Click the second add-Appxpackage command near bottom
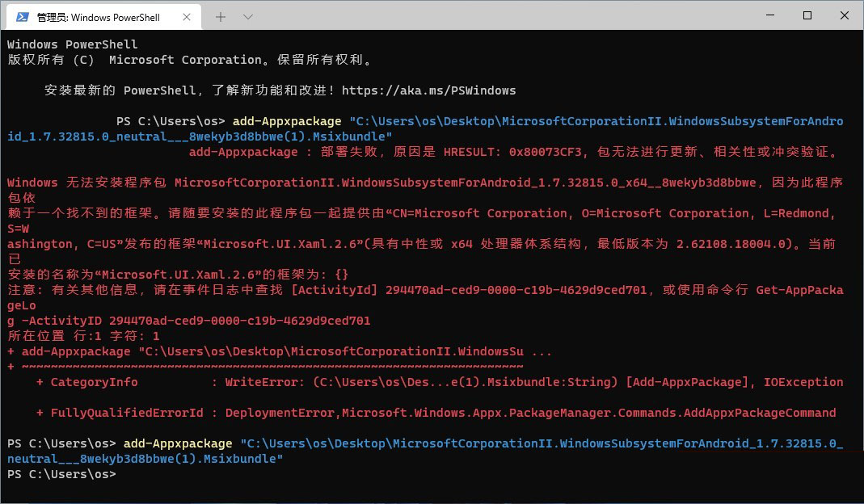This screenshot has width=864, height=504. click(x=178, y=443)
